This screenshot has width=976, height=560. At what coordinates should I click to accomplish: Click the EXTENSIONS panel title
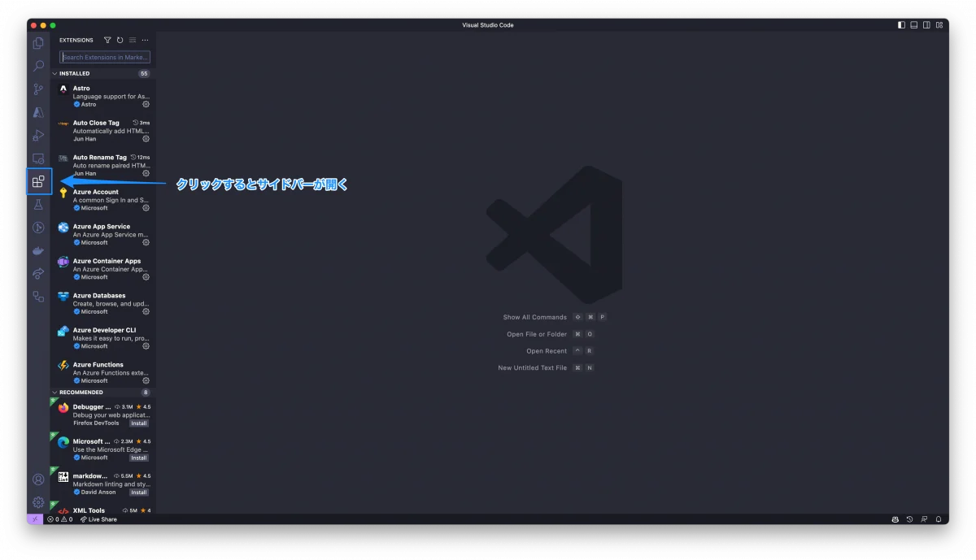pos(76,40)
